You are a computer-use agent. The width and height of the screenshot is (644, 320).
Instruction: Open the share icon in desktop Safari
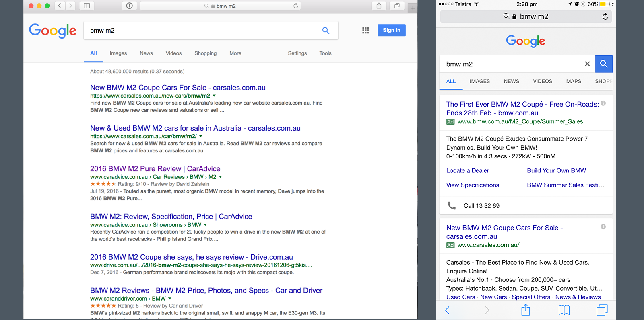click(x=379, y=6)
